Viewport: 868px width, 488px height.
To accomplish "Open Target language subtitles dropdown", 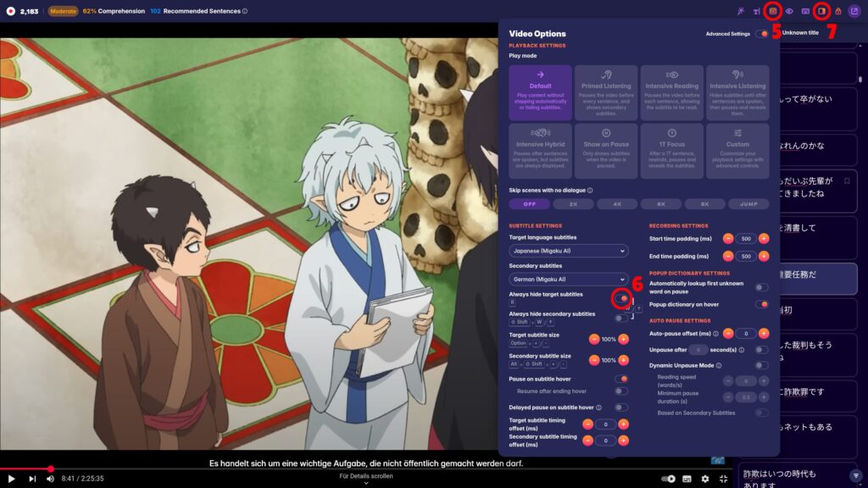I will click(x=569, y=251).
